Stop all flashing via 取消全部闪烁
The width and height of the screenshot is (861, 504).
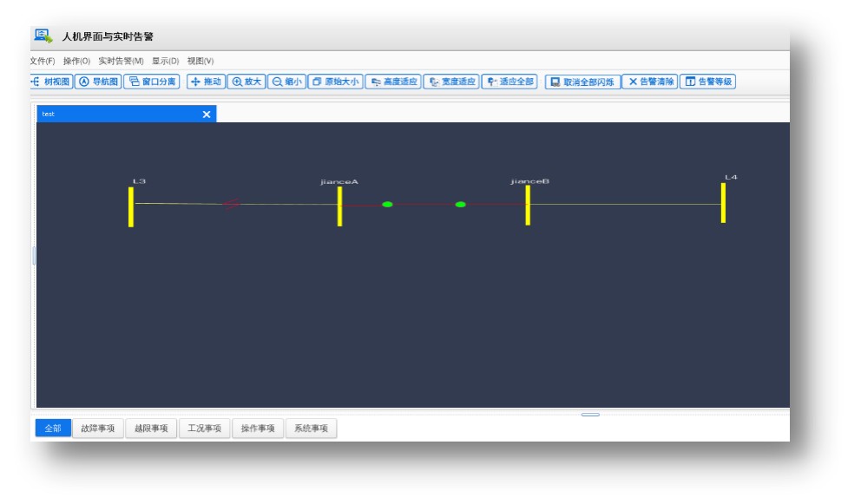(582, 82)
